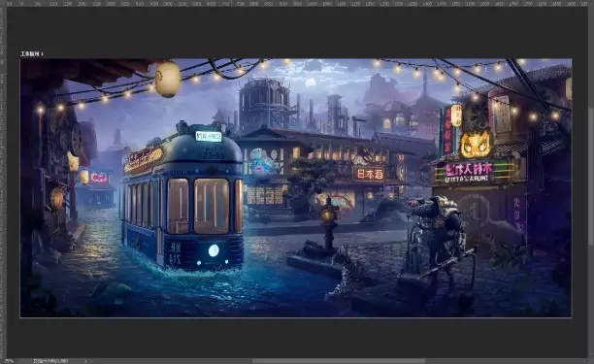Click the horizontal ruler above the canvas

click(x=297, y=3)
